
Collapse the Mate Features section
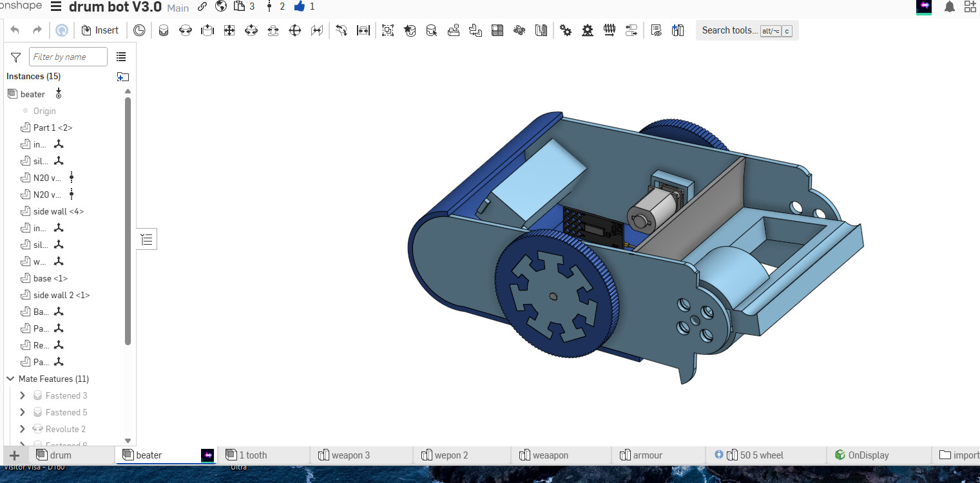click(10, 379)
